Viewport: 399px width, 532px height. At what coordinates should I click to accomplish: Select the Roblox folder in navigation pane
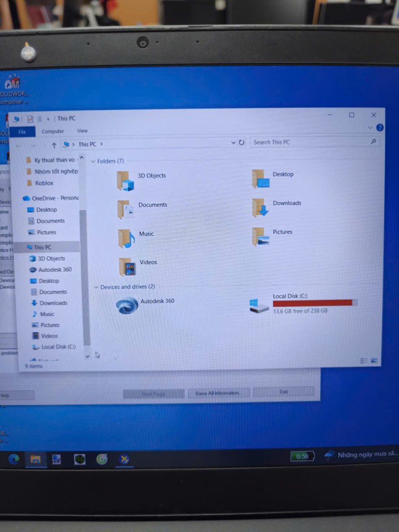[x=44, y=183]
